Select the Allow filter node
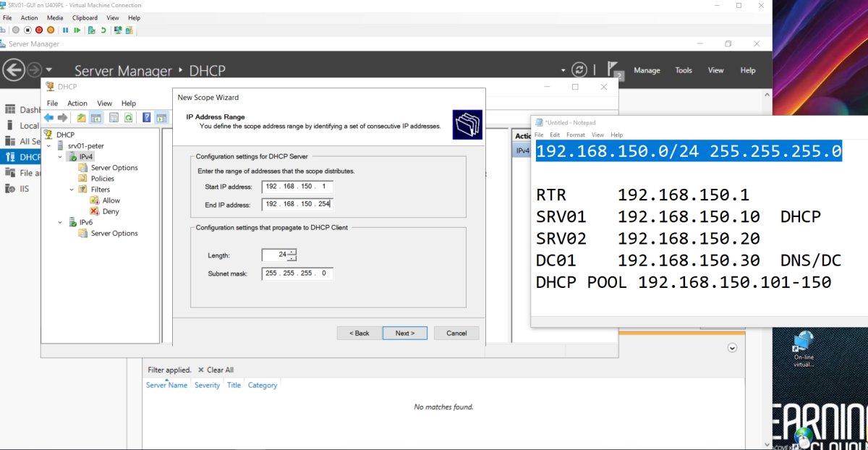Screen dimensions: 868x450 pos(111,200)
